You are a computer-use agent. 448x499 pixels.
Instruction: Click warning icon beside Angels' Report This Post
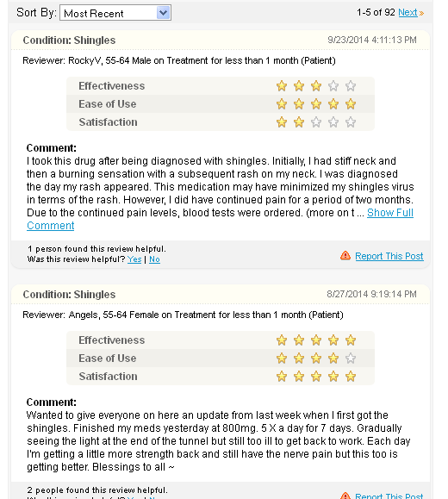(x=345, y=496)
